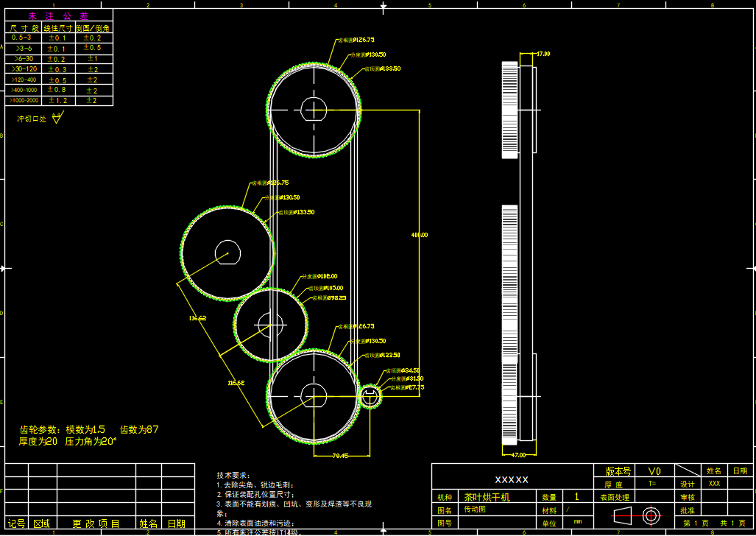
Task: Select the >3-6 size range cell
Action: pos(24,49)
